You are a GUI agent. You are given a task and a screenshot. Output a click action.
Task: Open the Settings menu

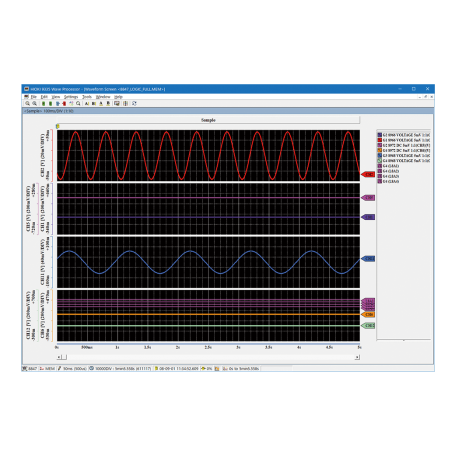(71, 97)
